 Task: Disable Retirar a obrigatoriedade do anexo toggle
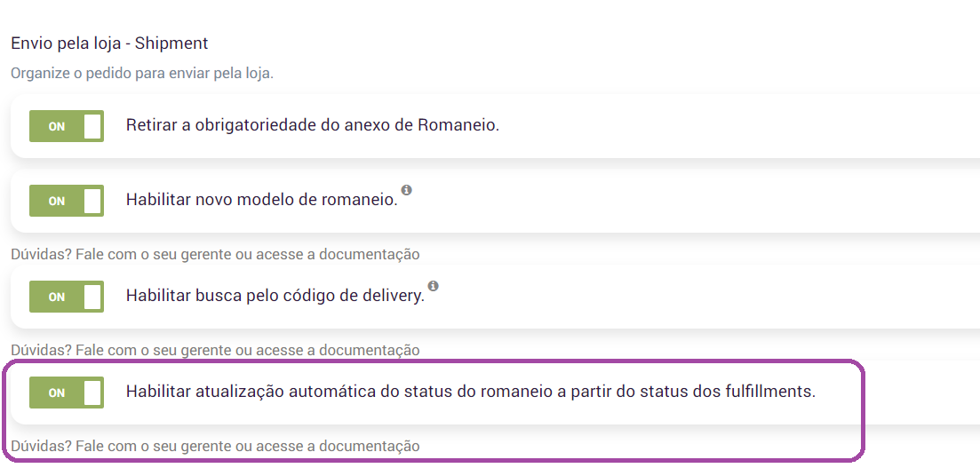coord(67,126)
